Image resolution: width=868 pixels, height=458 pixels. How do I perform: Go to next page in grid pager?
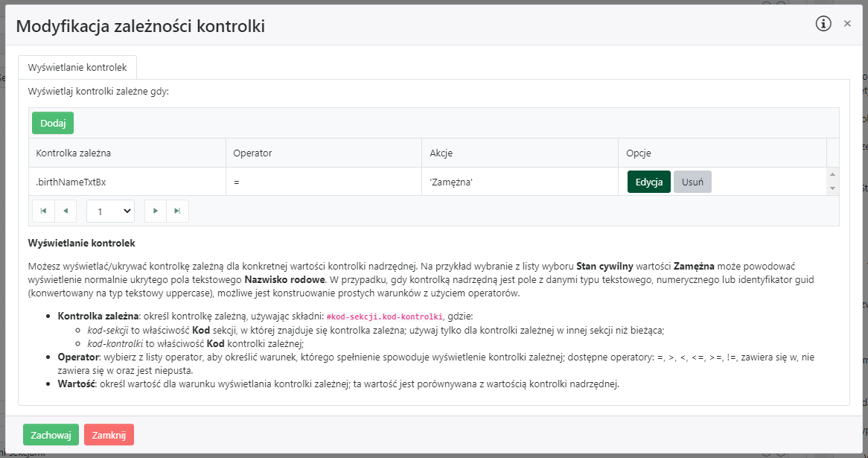155,211
